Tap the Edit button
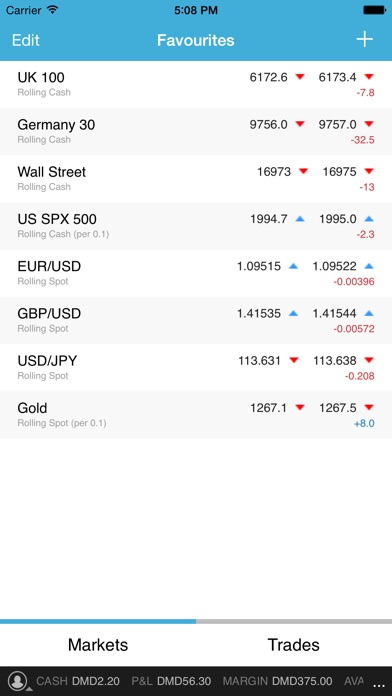The height and width of the screenshot is (696, 392). (26, 40)
